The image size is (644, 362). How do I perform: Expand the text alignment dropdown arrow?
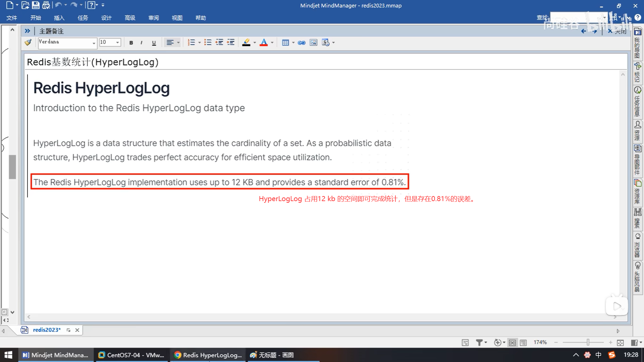click(178, 43)
